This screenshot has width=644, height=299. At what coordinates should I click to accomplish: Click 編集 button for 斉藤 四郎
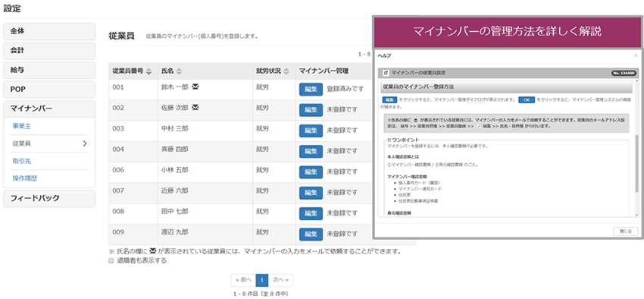pos(311,151)
